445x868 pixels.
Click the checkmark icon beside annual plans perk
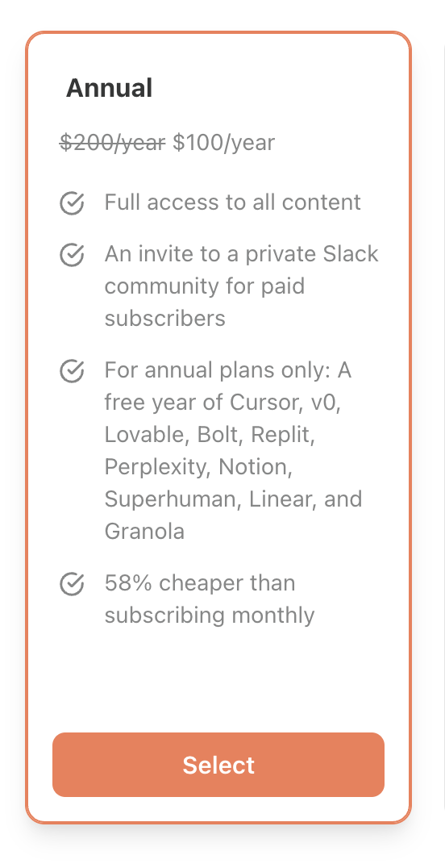(x=72, y=370)
